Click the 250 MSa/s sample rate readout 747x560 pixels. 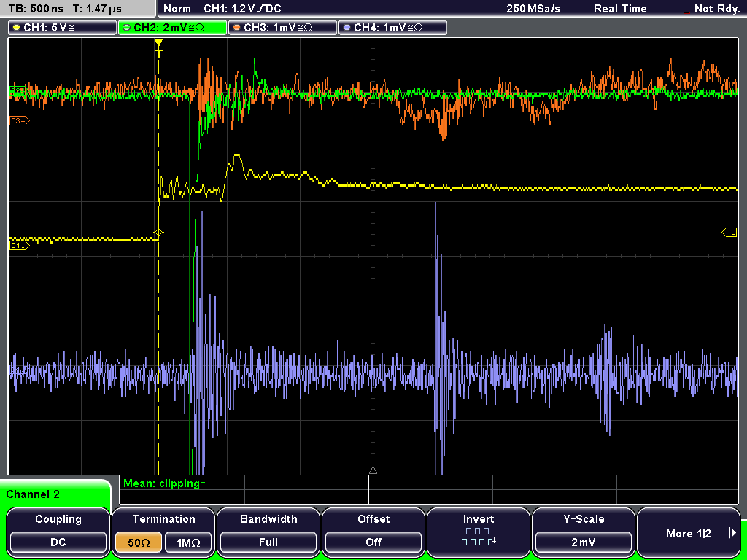[x=533, y=9]
